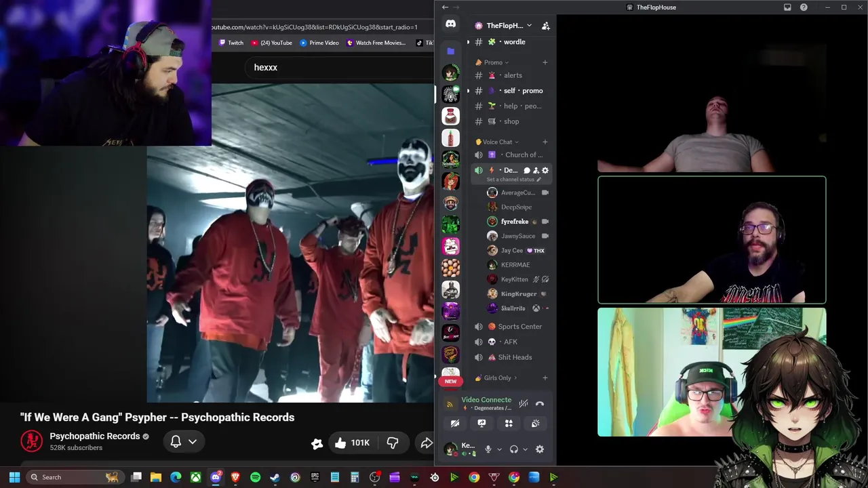Open the (24) YouTube bookmark

tap(272, 43)
